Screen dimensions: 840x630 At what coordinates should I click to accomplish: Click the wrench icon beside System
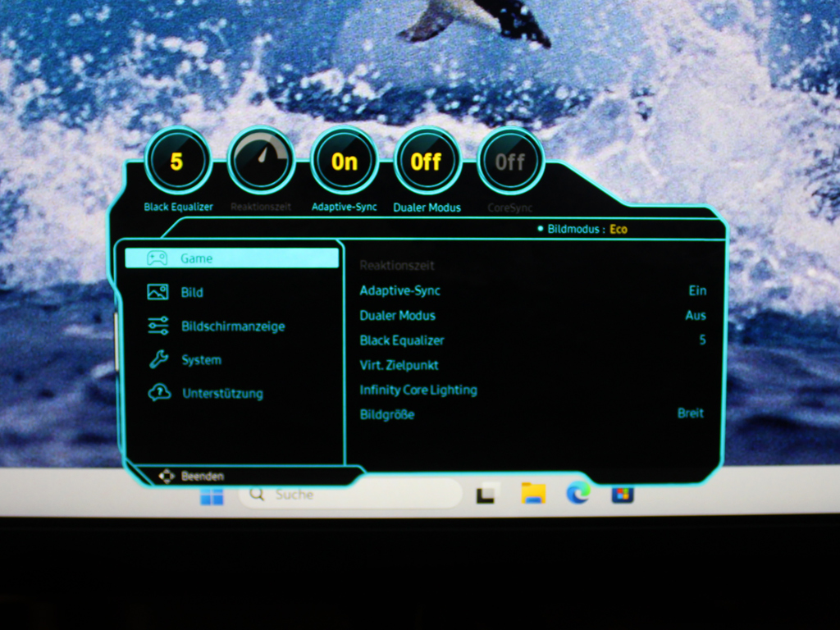click(x=158, y=359)
